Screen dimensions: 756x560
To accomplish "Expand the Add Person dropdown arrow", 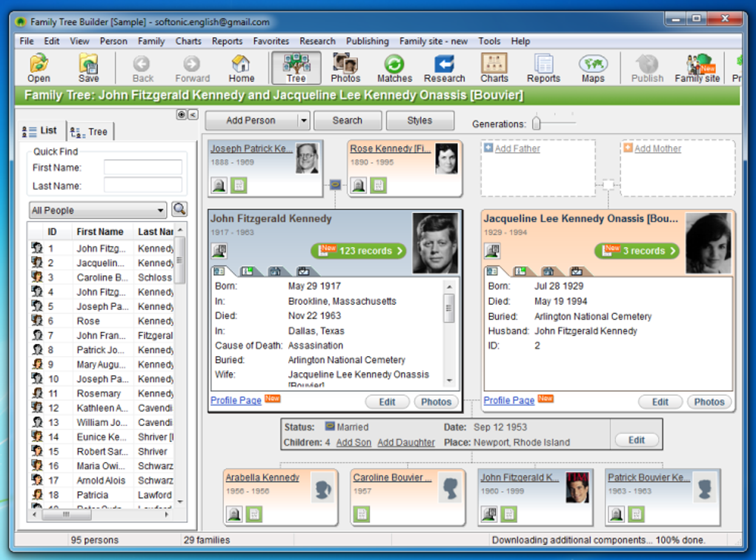I will [304, 121].
